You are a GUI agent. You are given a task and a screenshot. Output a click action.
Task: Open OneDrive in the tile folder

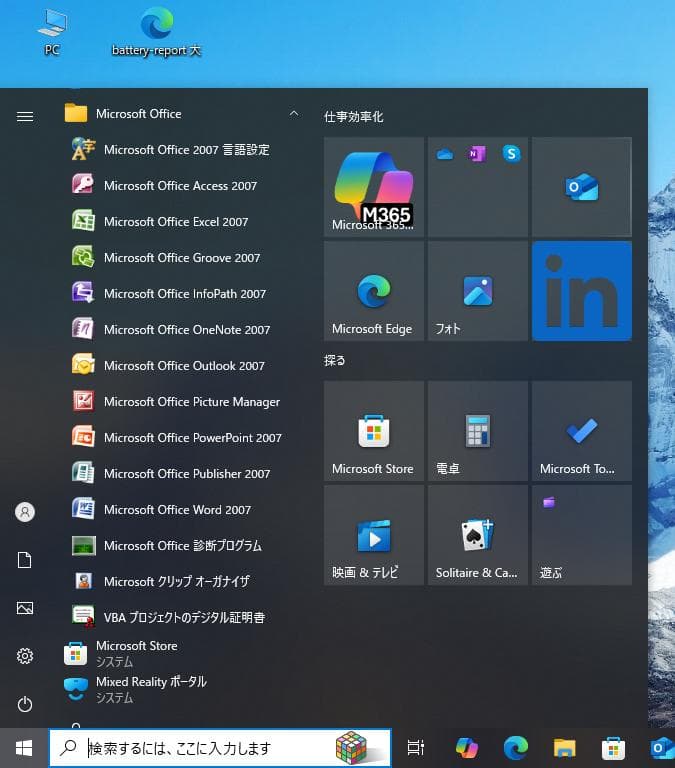pyautogui.click(x=445, y=154)
